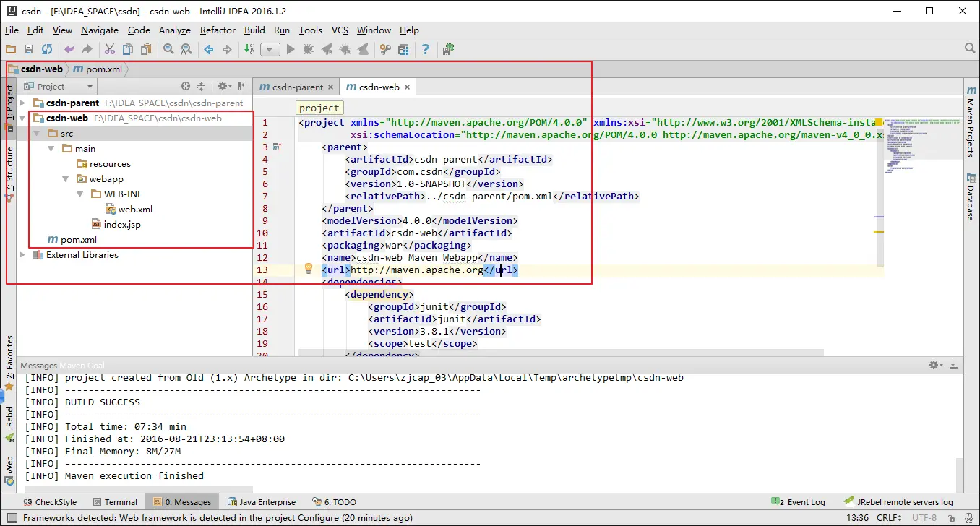Select pom.xml in the project tree

coord(72,240)
